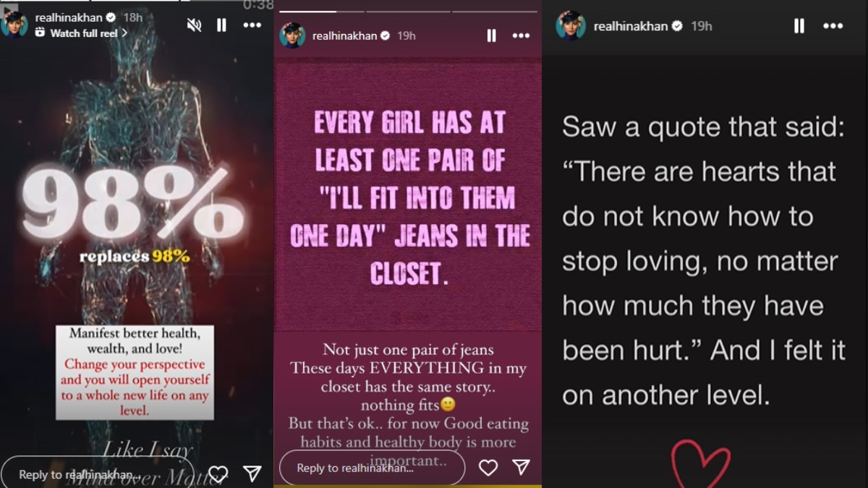Like the first story with heart icon
The image size is (868, 488).
[218, 474]
